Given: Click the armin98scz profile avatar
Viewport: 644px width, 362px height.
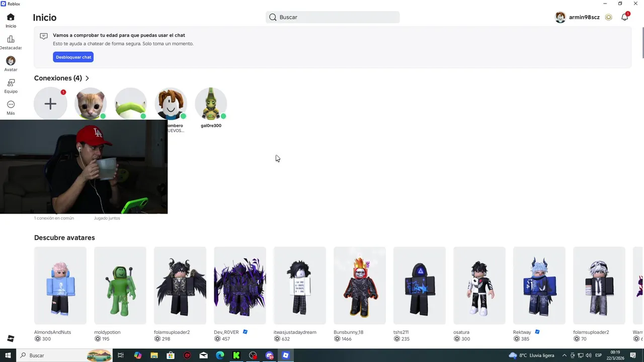Looking at the screenshot, I should pyautogui.click(x=560, y=17).
